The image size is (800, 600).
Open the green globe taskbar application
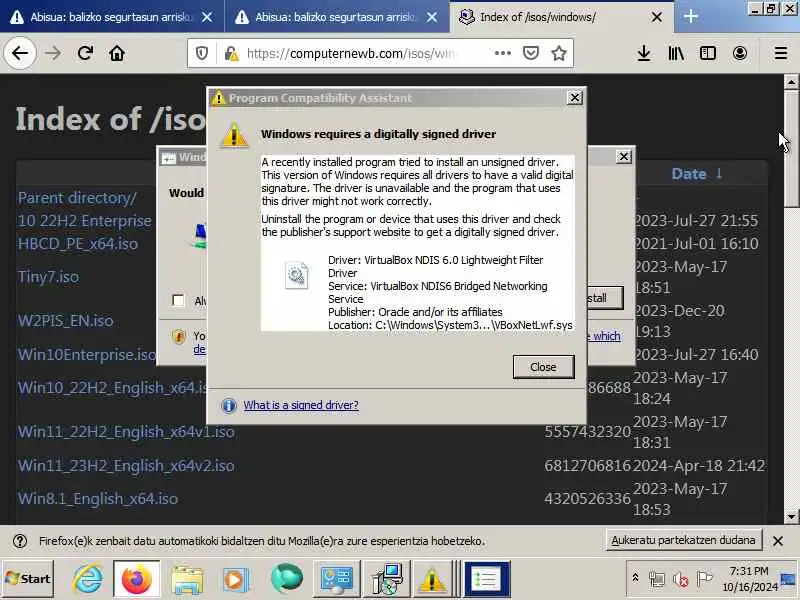[x=287, y=579]
